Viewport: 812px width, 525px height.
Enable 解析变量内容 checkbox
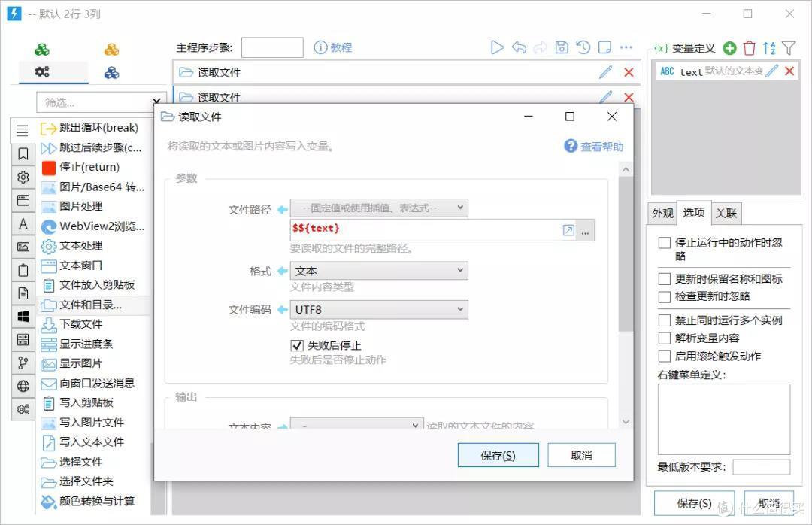665,338
